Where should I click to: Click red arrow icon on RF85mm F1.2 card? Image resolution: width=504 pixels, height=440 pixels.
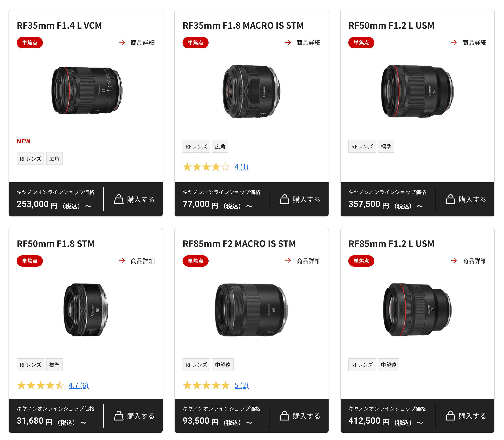coord(454,261)
